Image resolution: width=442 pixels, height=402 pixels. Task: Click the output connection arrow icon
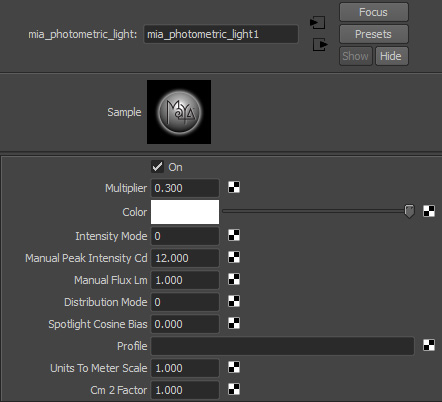coord(320,44)
